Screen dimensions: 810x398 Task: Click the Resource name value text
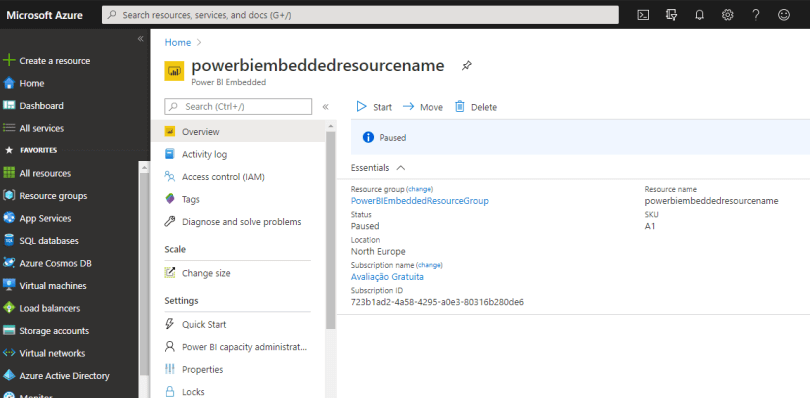711,201
